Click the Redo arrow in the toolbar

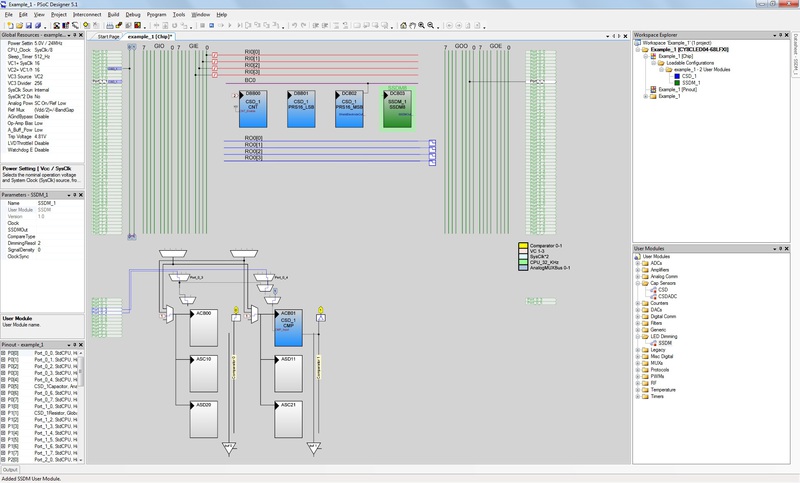[304, 25]
